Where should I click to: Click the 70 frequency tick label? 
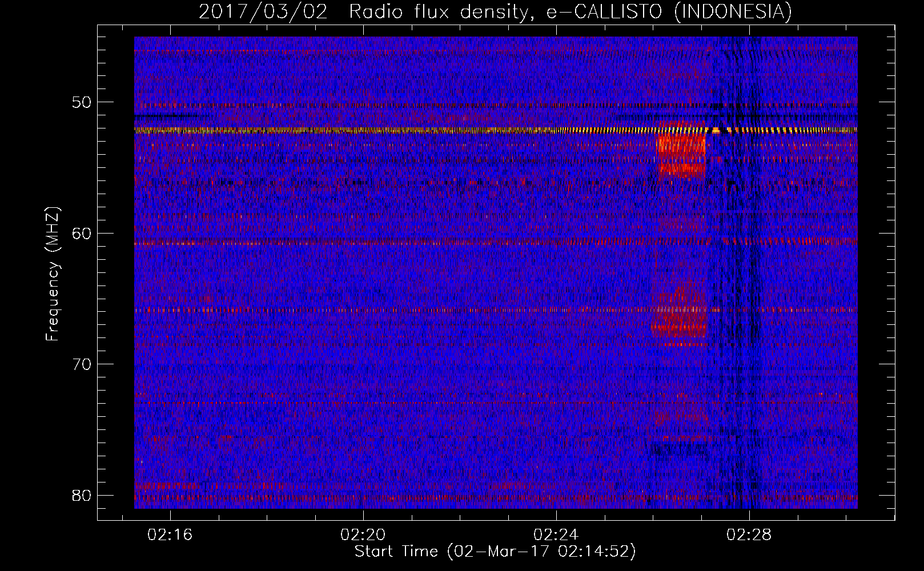[x=82, y=364]
